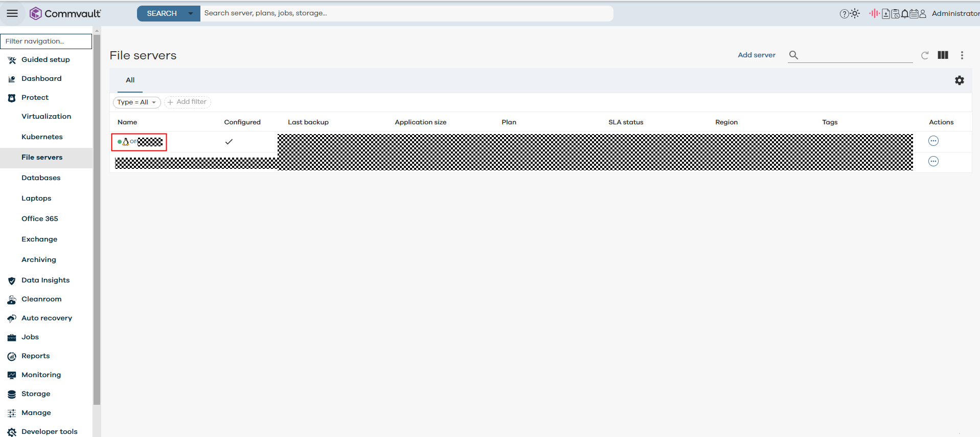Click the Add filter button
The width and height of the screenshot is (980, 437).
187,102
